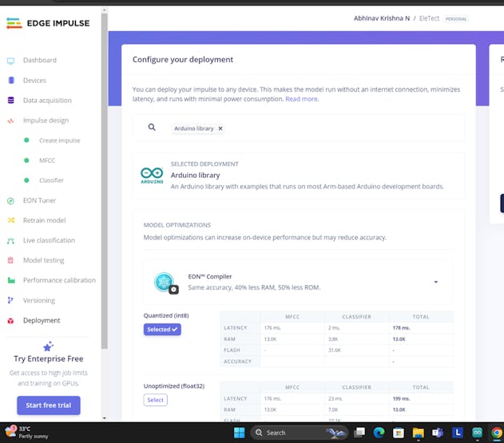The width and height of the screenshot is (504, 443).
Task: Go to Performance calibration page
Action: pyautogui.click(x=59, y=280)
